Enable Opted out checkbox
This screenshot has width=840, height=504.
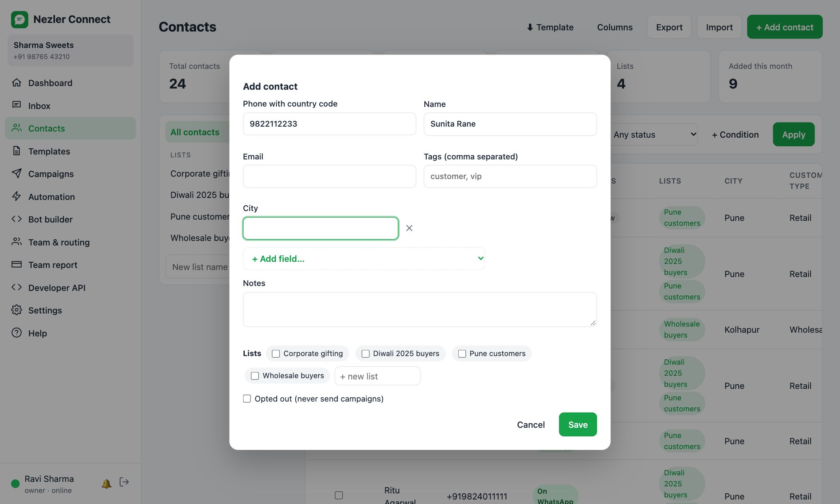click(x=247, y=399)
